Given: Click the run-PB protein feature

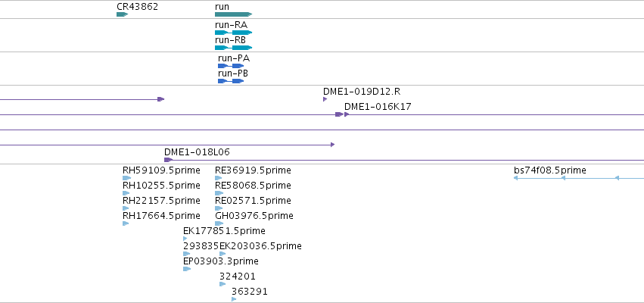Looking at the screenshot, I should click(231, 81).
